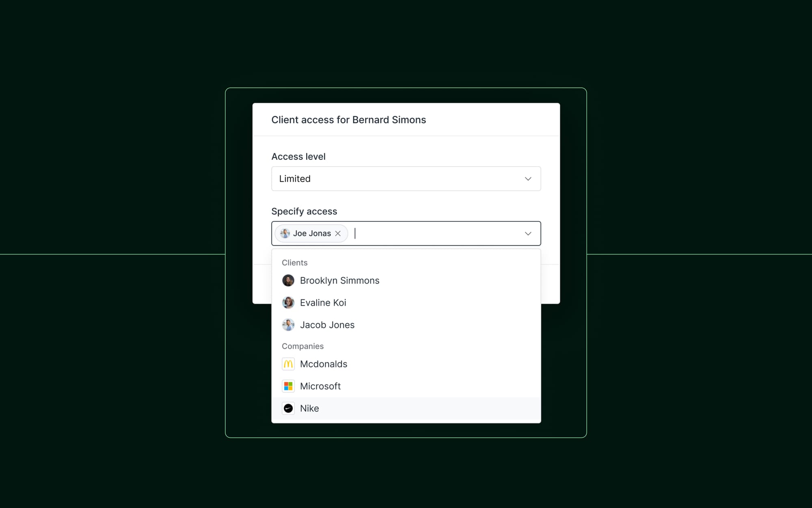Pick Microsoft from the Companies list
Viewport: 812px width, 508px height.
coord(320,386)
